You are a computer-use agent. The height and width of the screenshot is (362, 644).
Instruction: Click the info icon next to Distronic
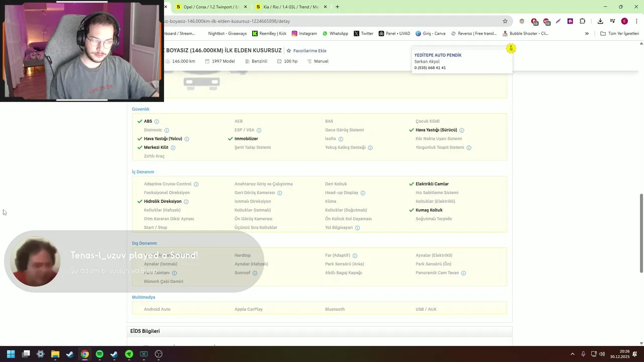tap(167, 130)
